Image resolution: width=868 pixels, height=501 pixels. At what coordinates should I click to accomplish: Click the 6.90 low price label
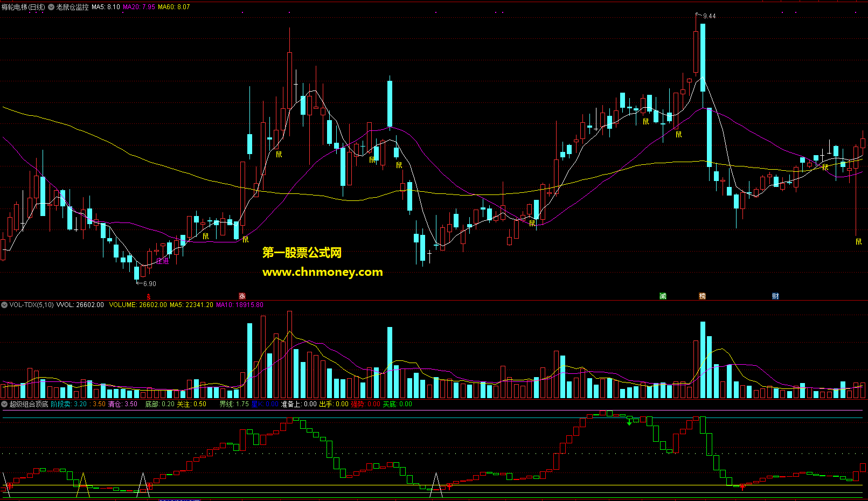click(x=150, y=284)
